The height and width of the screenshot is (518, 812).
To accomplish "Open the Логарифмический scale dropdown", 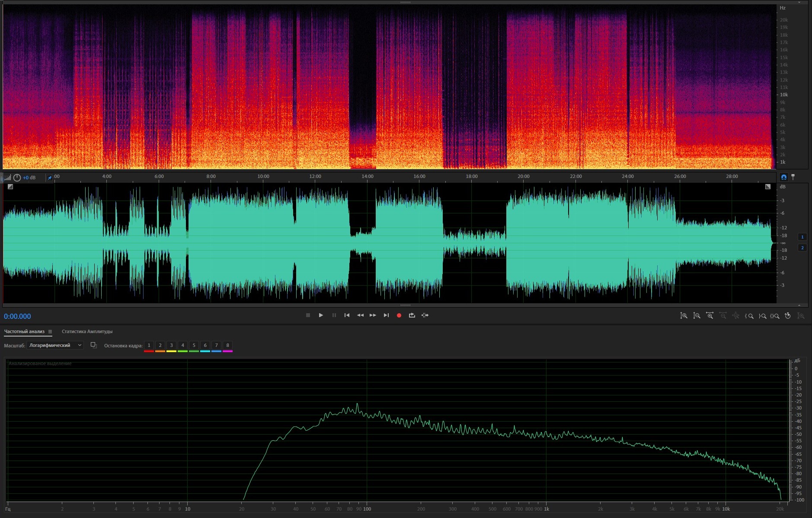I will (55, 345).
